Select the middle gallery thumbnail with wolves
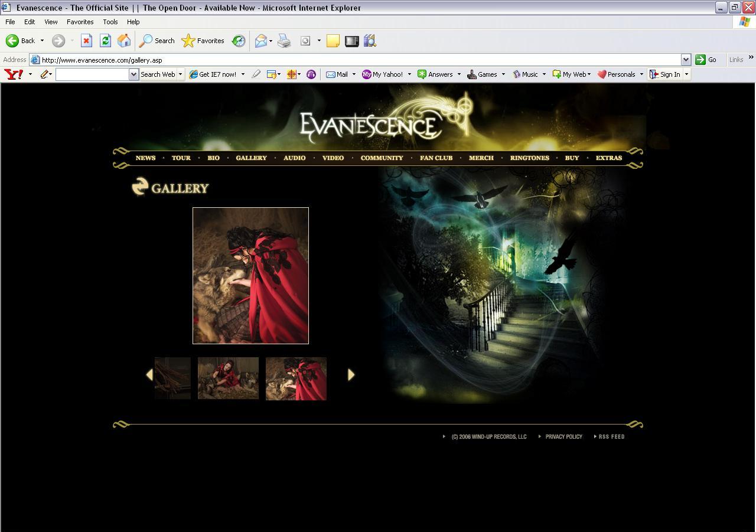This screenshot has height=532, width=756. [x=228, y=378]
